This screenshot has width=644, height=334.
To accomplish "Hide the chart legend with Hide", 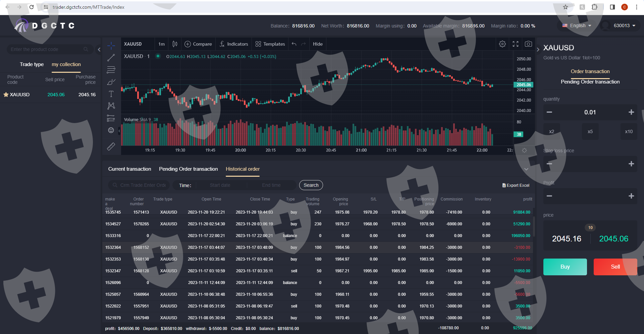I will [x=318, y=44].
